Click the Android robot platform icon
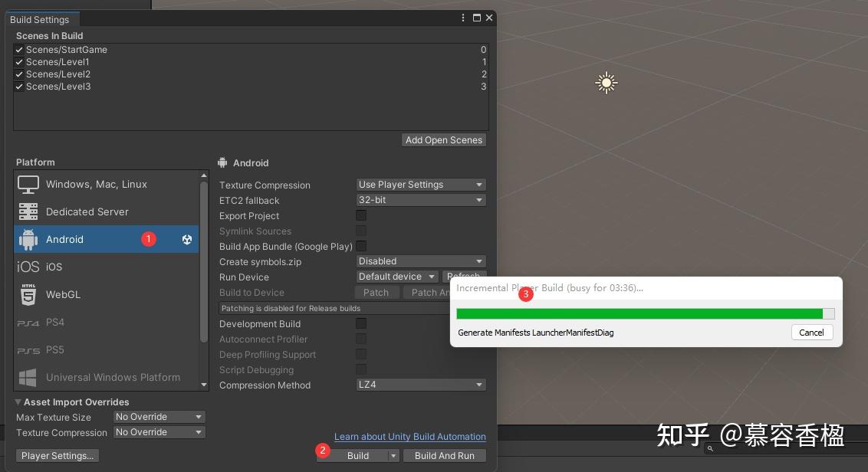This screenshot has height=472, width=868. click(x=28, y=239)
